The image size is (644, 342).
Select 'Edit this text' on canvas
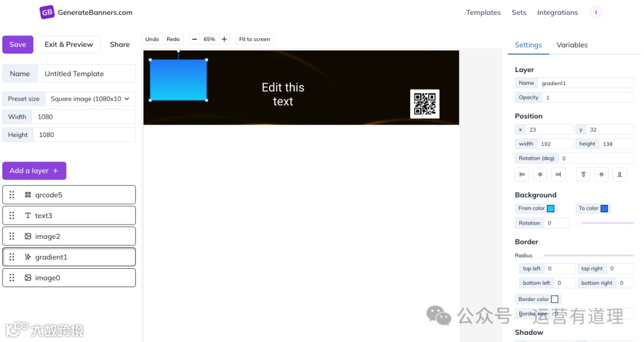point(283,94)
